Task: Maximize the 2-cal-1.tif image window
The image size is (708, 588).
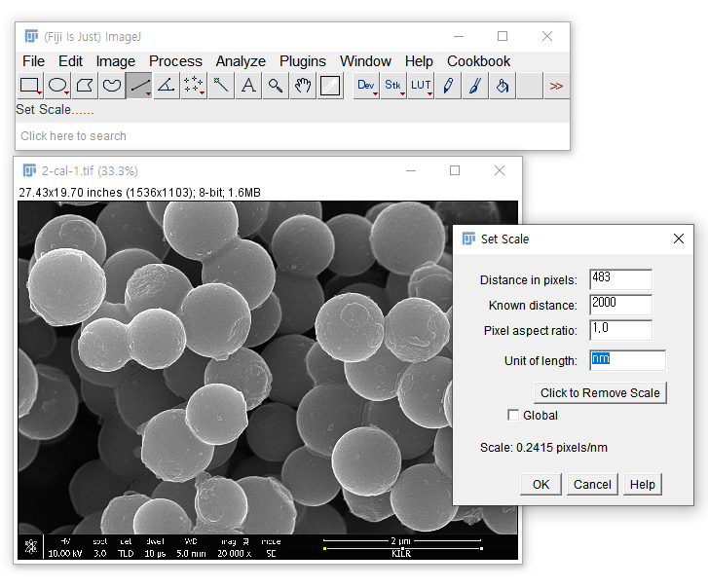Action: click(455, 170)
